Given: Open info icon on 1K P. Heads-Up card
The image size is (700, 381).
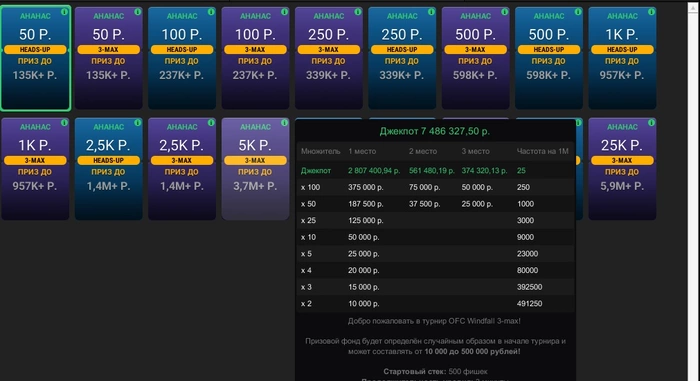Looking at the screenshot, I should 651,12.
